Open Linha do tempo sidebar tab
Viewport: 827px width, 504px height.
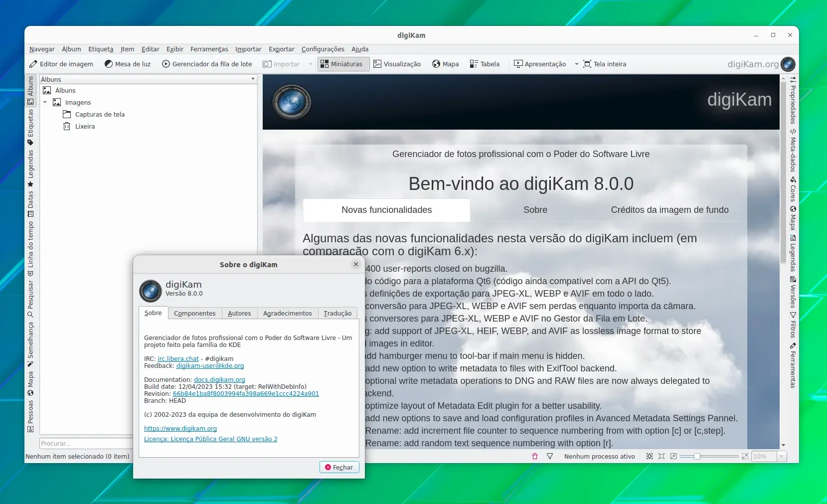30,249
